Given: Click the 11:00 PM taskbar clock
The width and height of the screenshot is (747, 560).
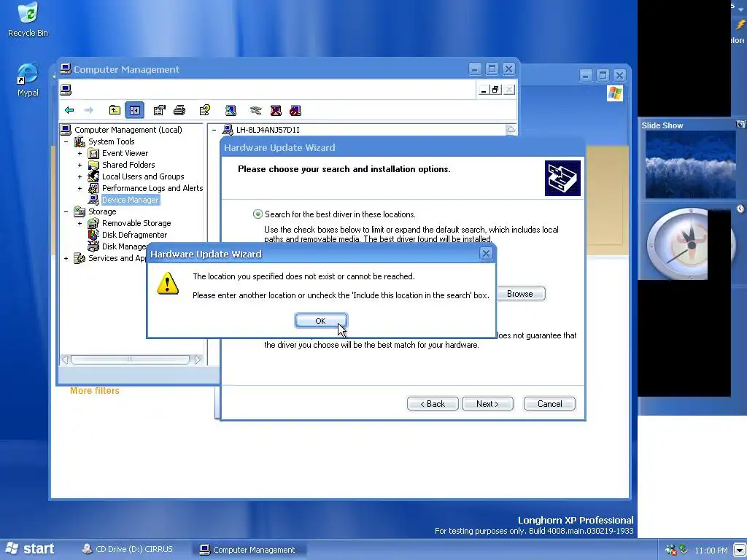Looking at the screenshot, I should [711, 551].
